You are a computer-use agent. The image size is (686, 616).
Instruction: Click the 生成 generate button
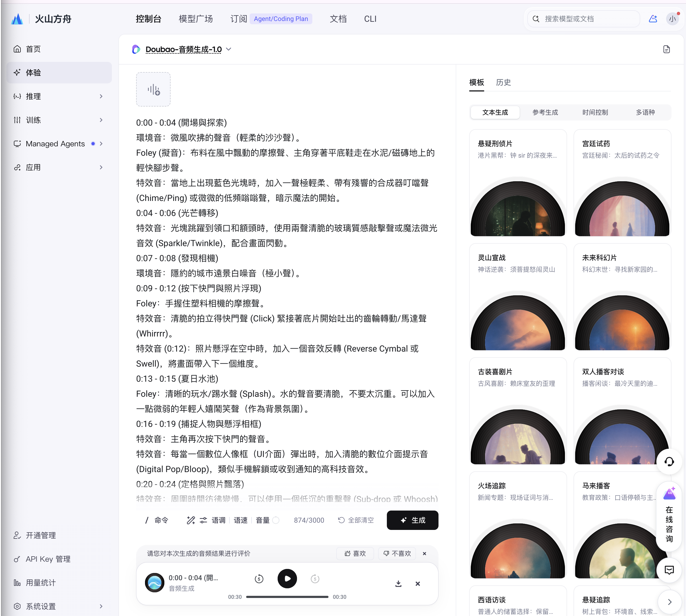413,520
